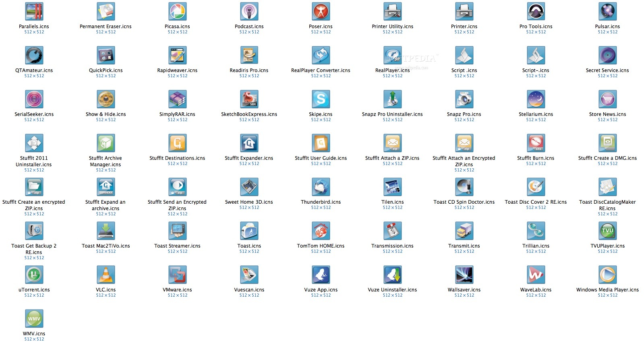Select the Pulsar icon

point(608,12)
